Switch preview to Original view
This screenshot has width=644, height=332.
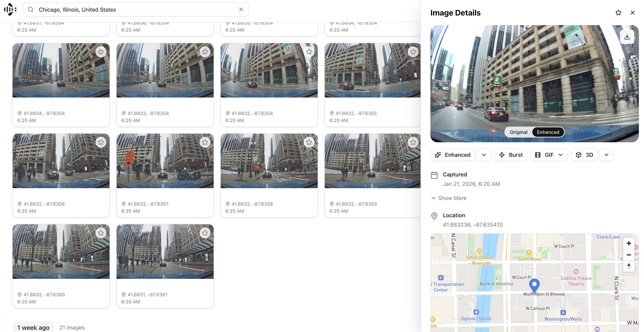518,132
